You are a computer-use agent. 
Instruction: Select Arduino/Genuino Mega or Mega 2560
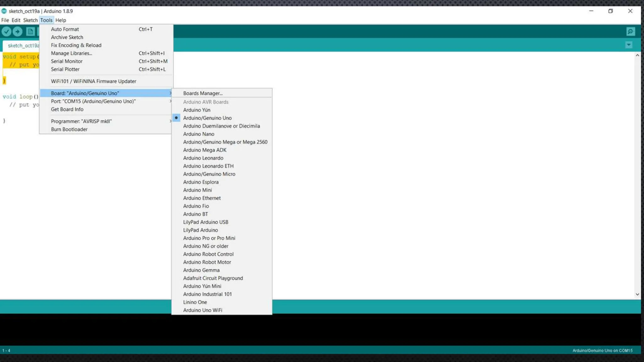tap(222, 142)
